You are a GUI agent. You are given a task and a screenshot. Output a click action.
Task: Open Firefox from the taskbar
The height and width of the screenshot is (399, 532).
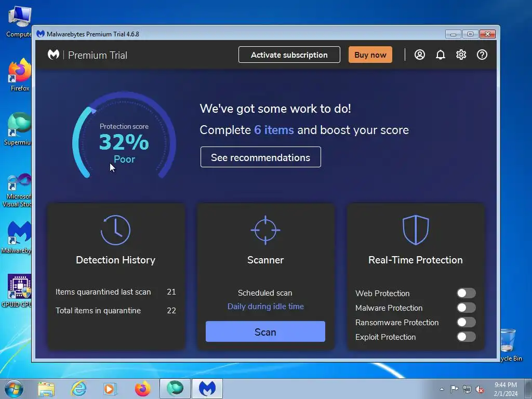[x=142, y=389]
